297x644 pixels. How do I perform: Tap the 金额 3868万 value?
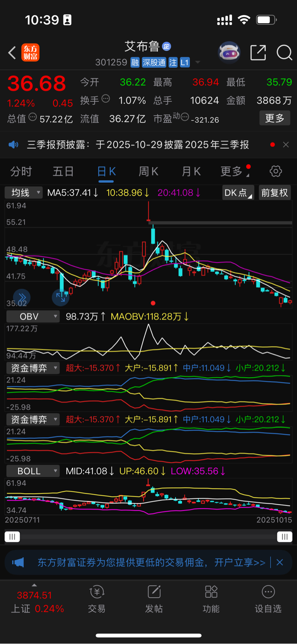[274, 100]
